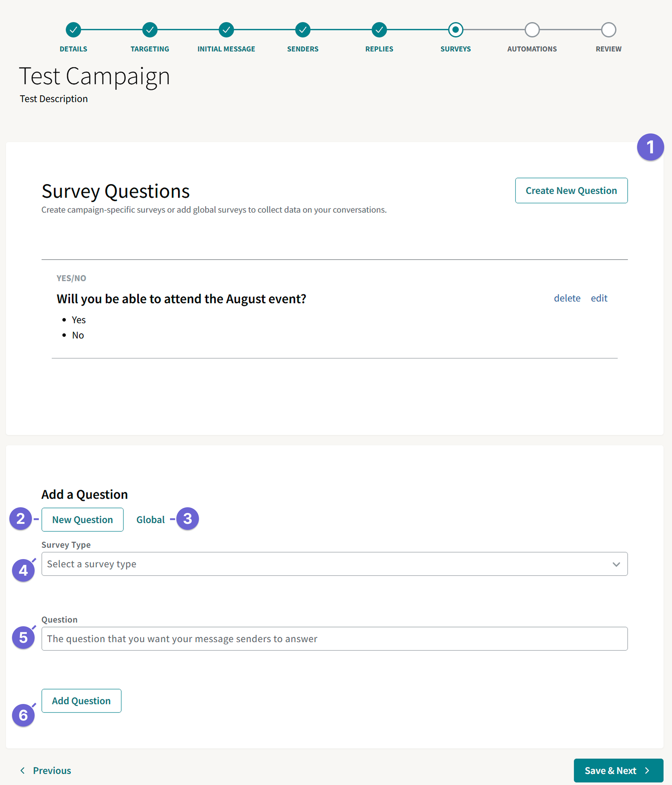Expand the Survey Type chevron arrow
The height and width of the screenshot is (785, 672).
point(617,564)
